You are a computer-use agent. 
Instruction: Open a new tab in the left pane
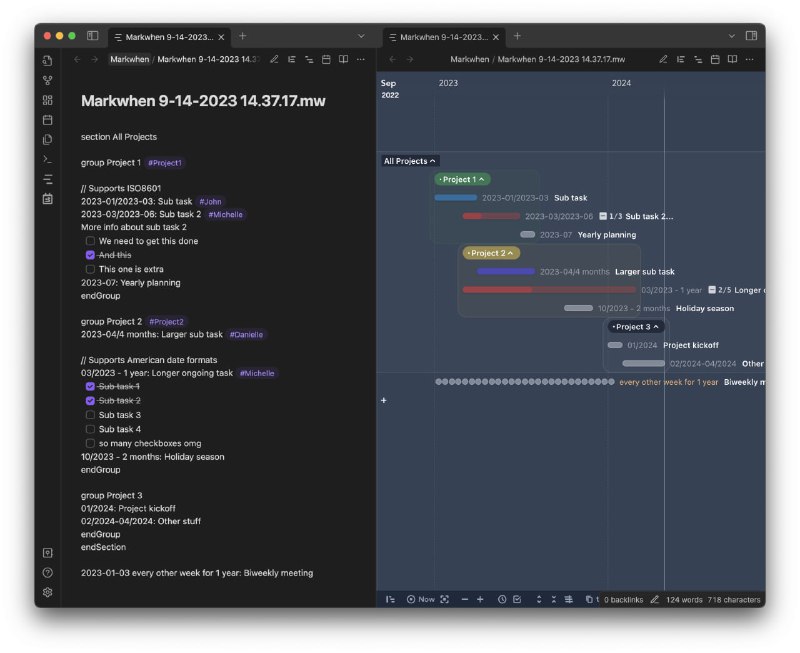[x=242, y=36]
